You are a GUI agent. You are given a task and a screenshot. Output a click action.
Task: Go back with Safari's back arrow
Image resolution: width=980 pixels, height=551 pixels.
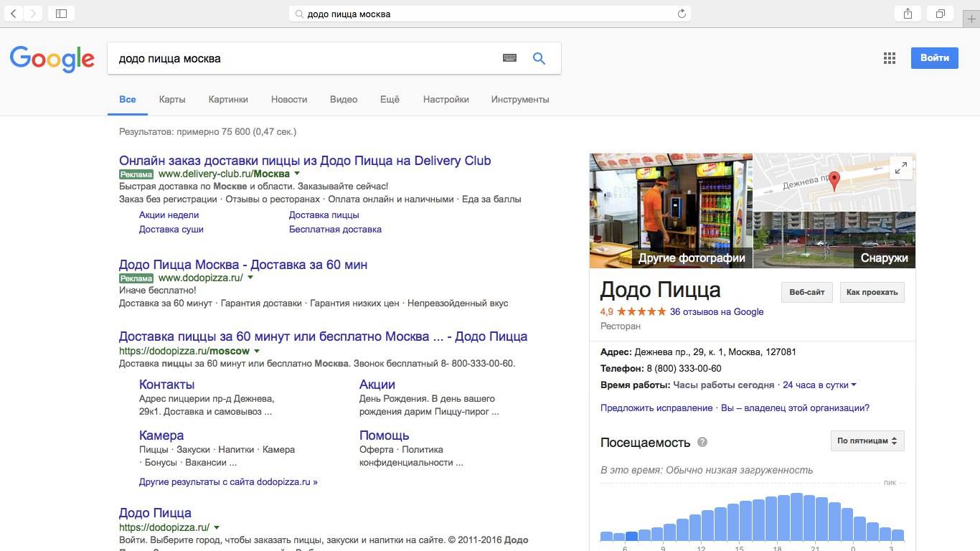click(x=14, y=14)
